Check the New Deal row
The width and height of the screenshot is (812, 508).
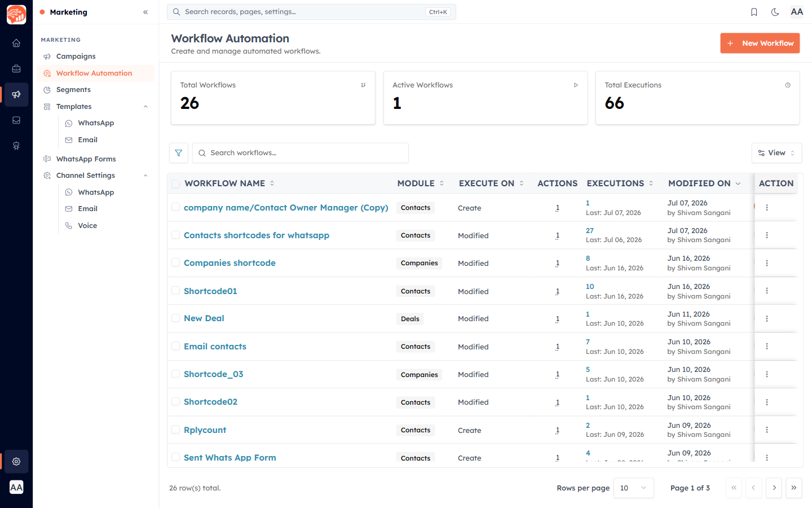pos(176,318)
